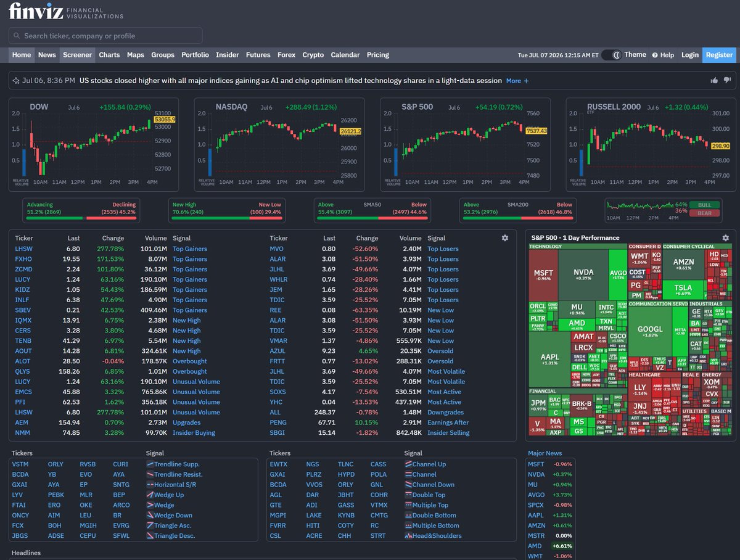This screenshot has width=740, height=560.
Task: Click the Downgrades signal in the ALL row
Action: (x=445, y=413)
